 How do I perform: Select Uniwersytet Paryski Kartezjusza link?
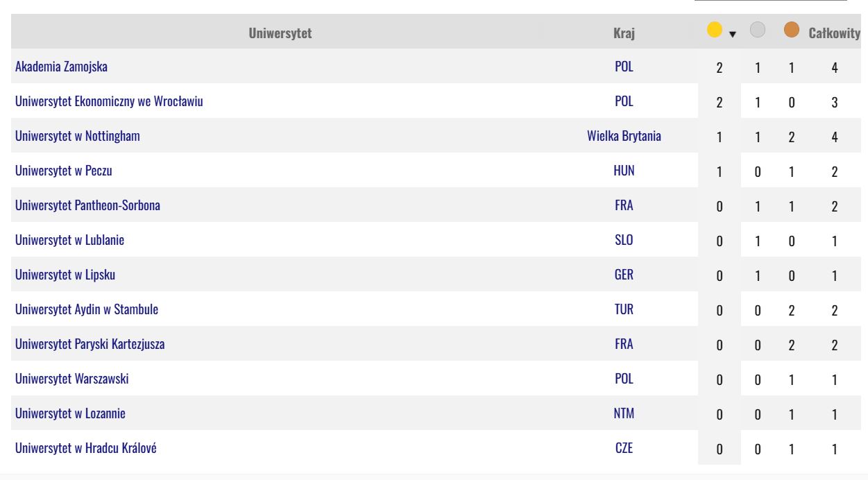pyautogui.click(x=90, y=344)
